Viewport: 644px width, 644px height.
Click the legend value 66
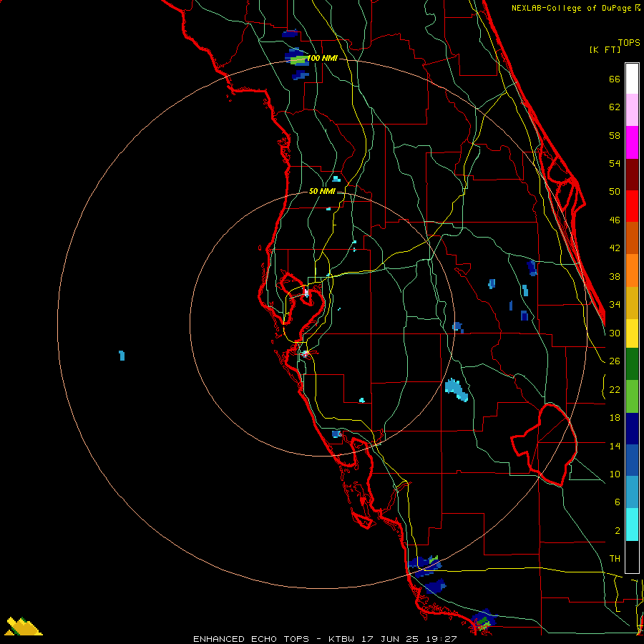click(615, 79)
